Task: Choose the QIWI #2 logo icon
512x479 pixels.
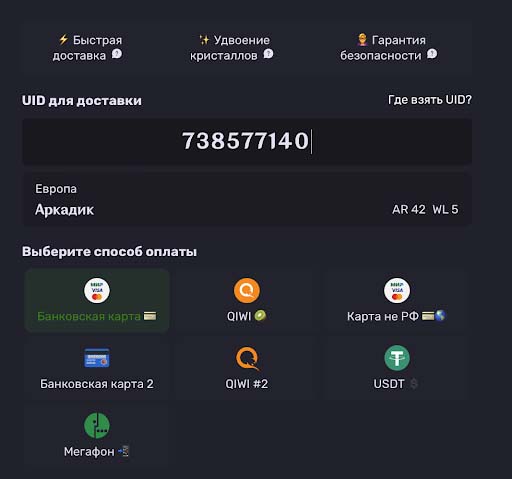Action: point(247,358)
